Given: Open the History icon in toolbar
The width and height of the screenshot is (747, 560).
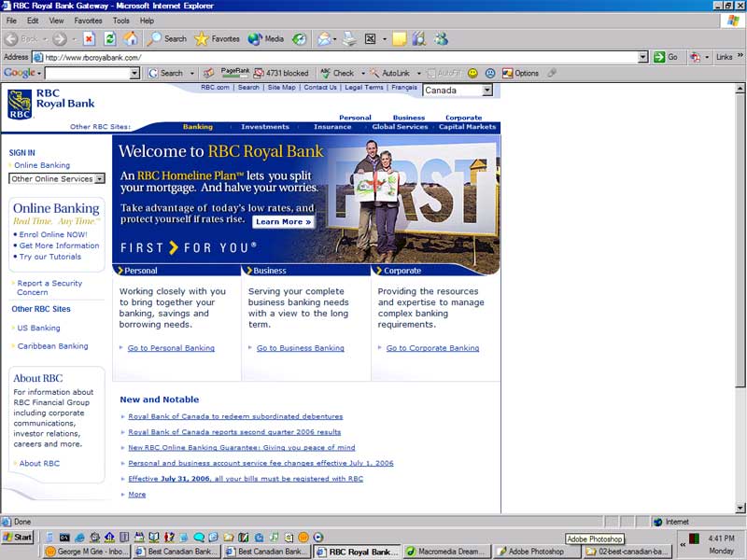Looking at the screenshot, I should (299, 38).
